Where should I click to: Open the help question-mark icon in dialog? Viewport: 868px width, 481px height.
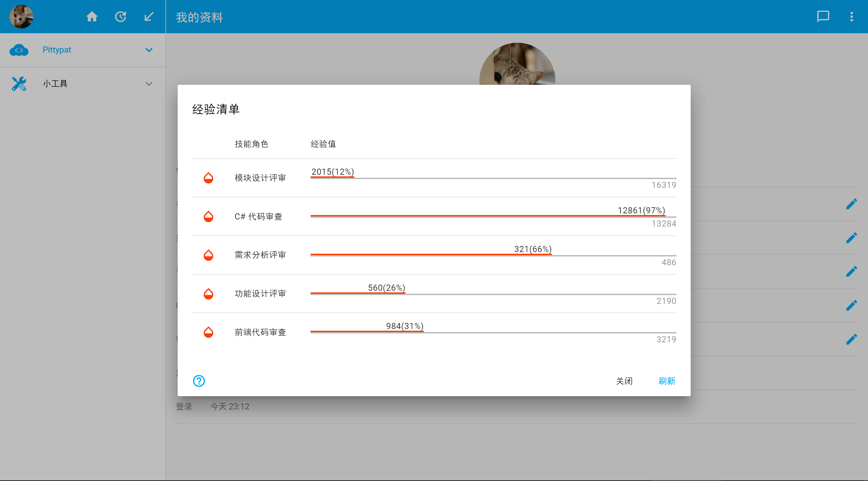pyautogui.click(x=199, y=381)
